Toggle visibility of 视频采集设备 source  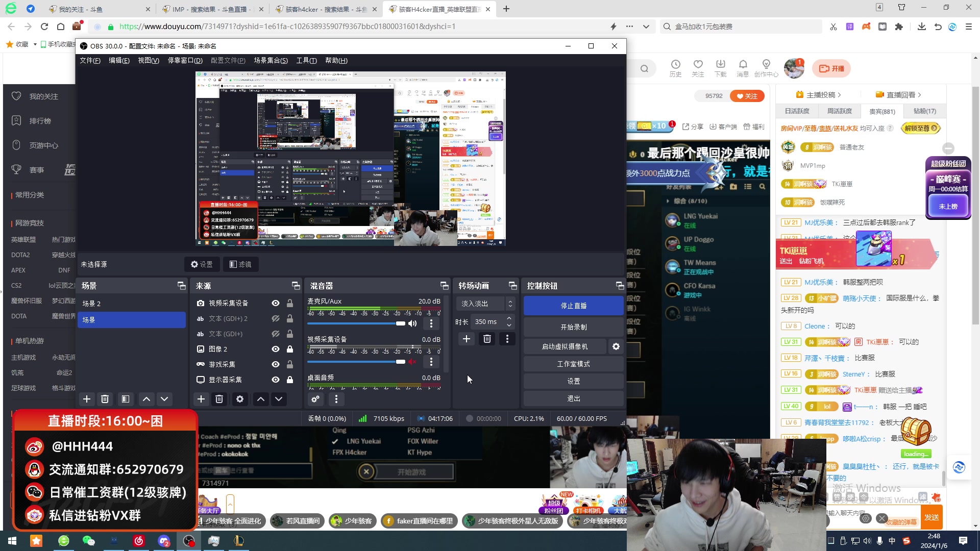pos(276,303)
